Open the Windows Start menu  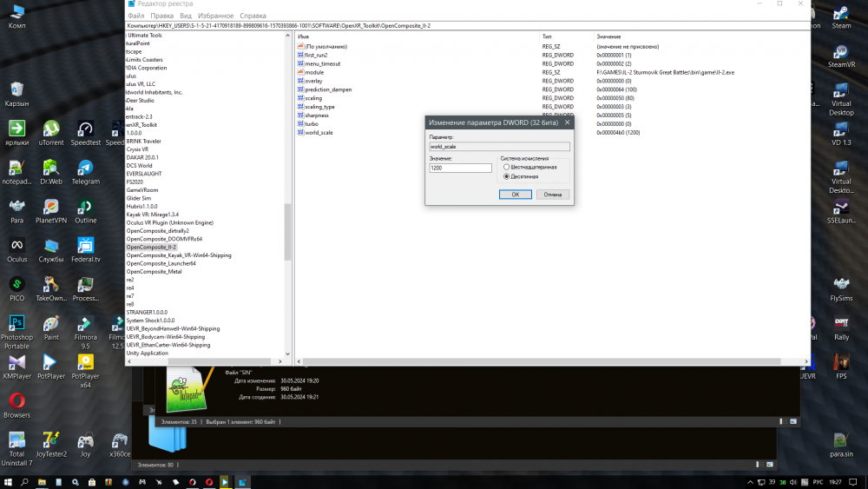pos(8,482)
